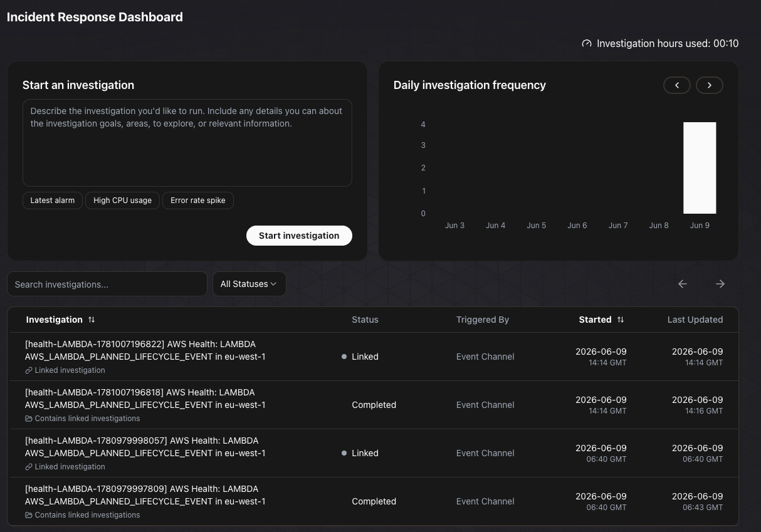Click the Jun 8 axis label
Screen dimensions: 761x532
(659, 226)
